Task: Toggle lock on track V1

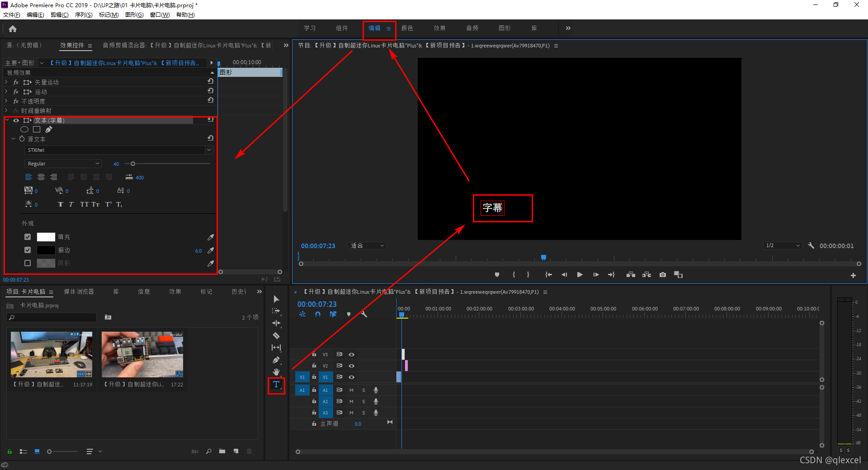Action: click(314, 377)
